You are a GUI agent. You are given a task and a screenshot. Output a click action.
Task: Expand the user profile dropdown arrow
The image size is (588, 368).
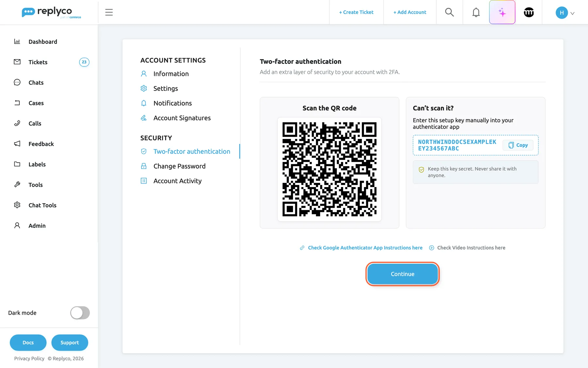point(572,13)
